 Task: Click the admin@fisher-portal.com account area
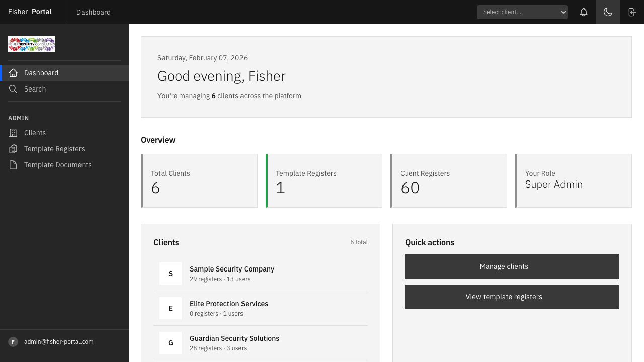point(58,342)
